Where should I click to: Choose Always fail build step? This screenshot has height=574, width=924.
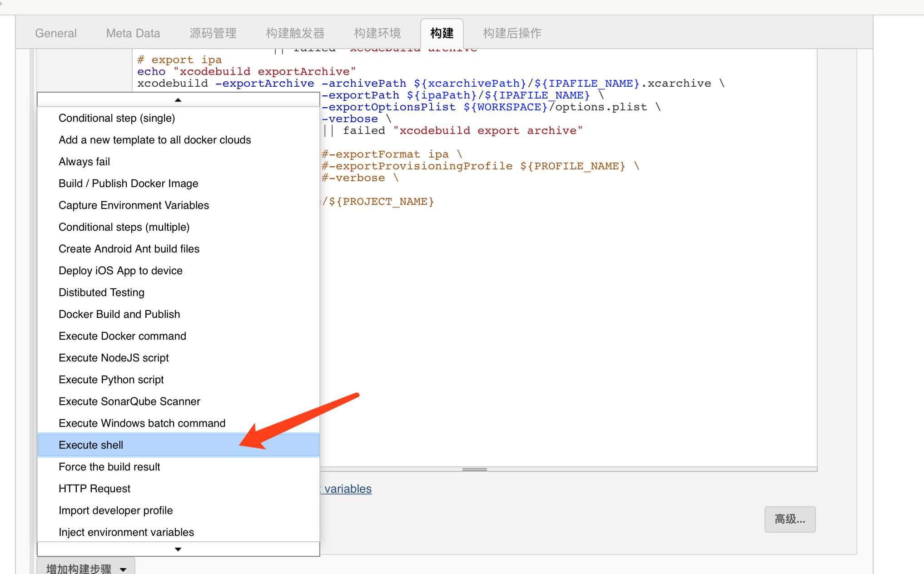click(179, 162)
